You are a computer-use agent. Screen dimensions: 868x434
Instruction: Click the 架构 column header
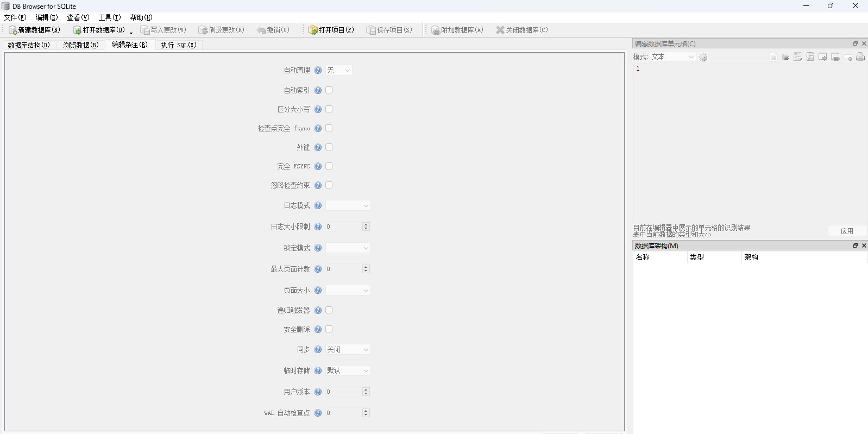pos(804,257)
